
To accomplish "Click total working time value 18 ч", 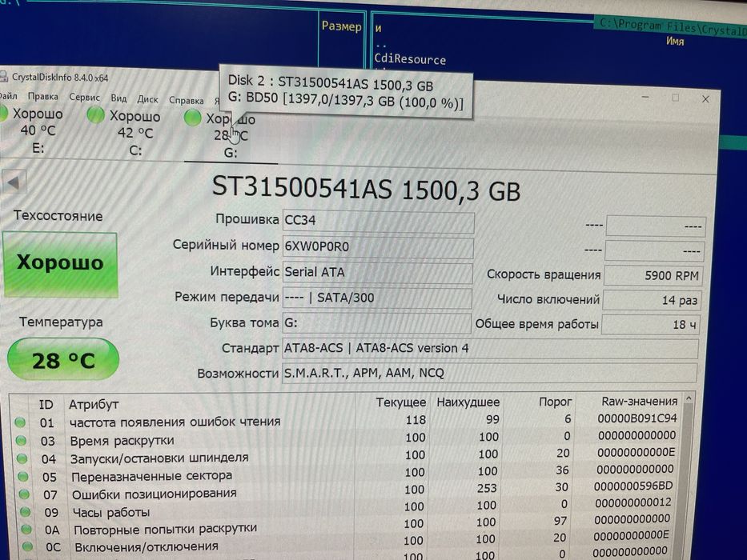I will point(650,324).
